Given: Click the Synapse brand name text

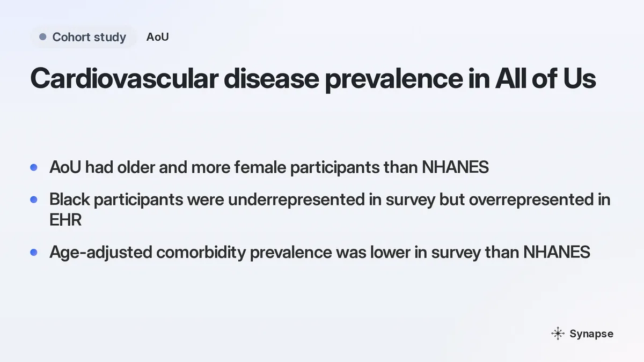Looking at the screenshot, I should 591,334.
